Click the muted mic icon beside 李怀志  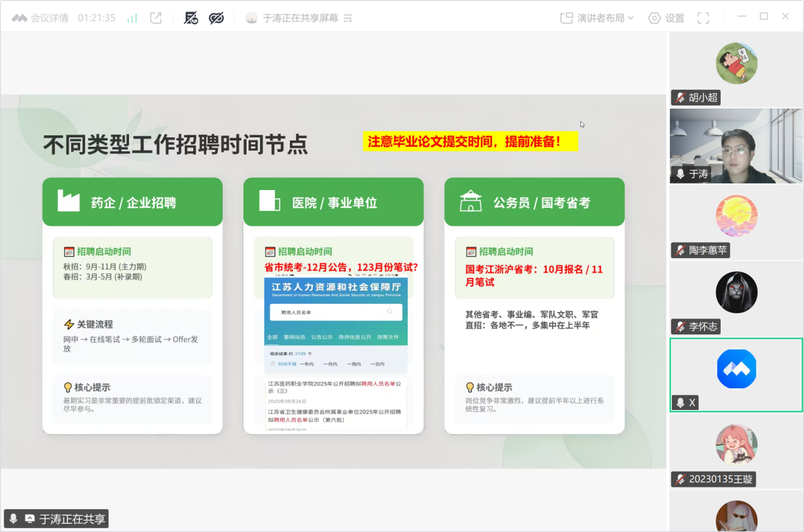click(680, 327)
